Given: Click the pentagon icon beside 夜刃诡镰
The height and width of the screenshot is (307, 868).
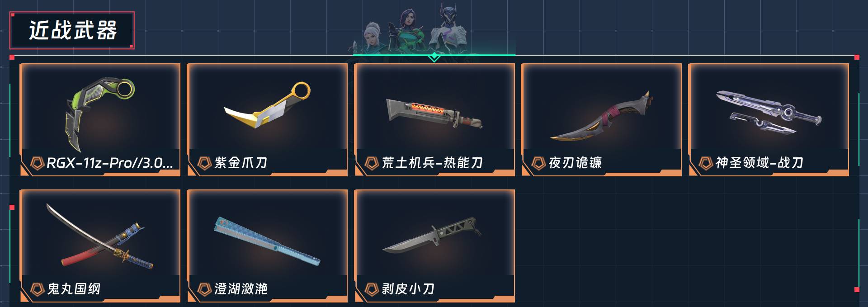Looking at the screenshot, I should click(x=538, y=163).
